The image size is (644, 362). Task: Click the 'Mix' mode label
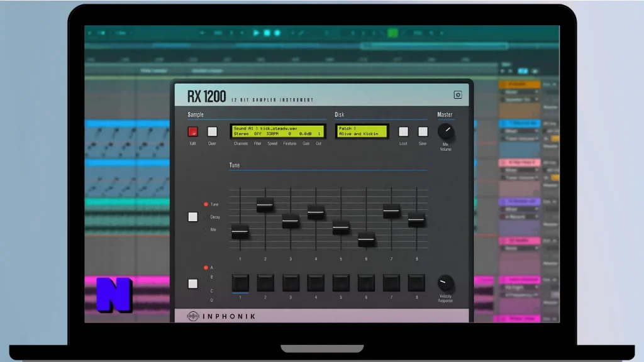tap(213, 230)
